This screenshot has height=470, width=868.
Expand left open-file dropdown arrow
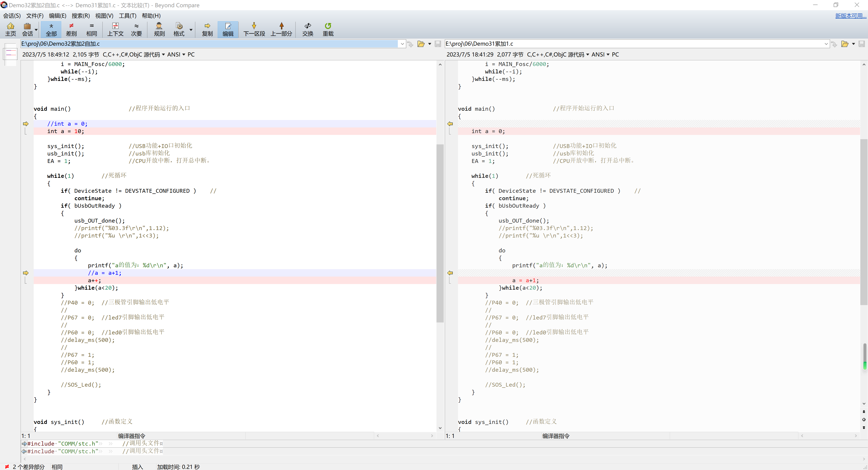[430, 44]
